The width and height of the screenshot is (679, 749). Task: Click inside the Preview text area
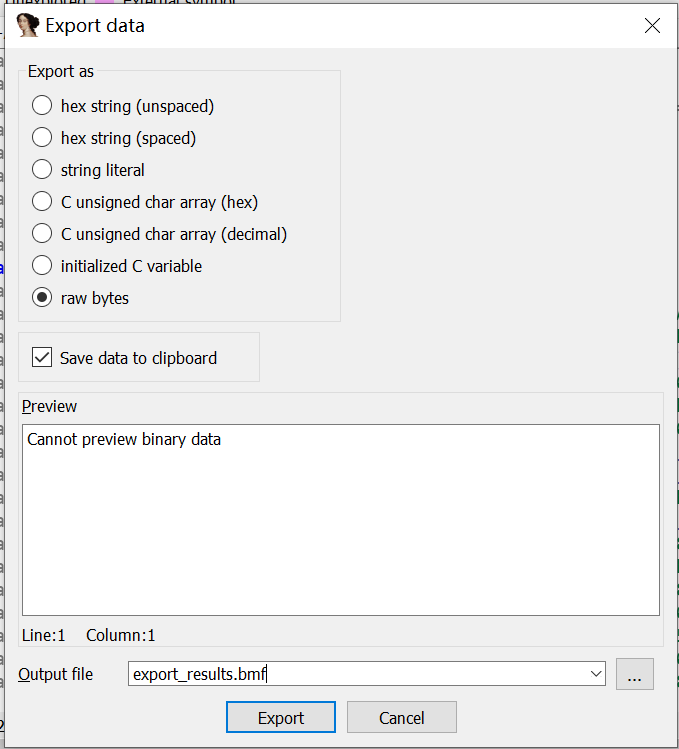pos(340,520)
